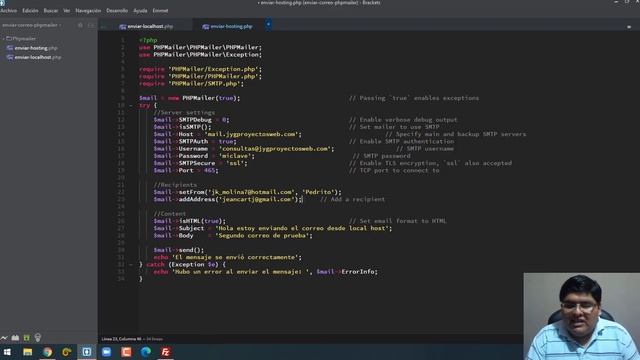The image size is (640, 360).
Task: Open enviar-hosting.php in the file tree
Action: pyautogui.click(x=36, y=48)
